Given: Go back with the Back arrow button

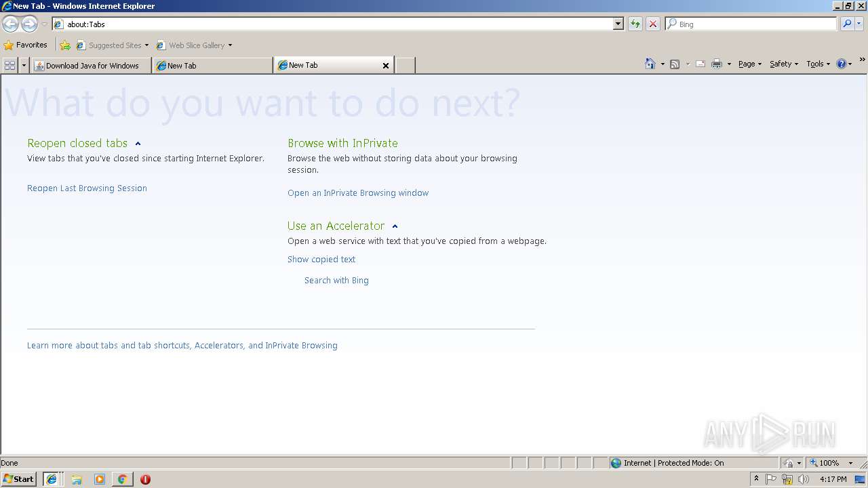Looking at the screenshot, I should tap(10, 24).
